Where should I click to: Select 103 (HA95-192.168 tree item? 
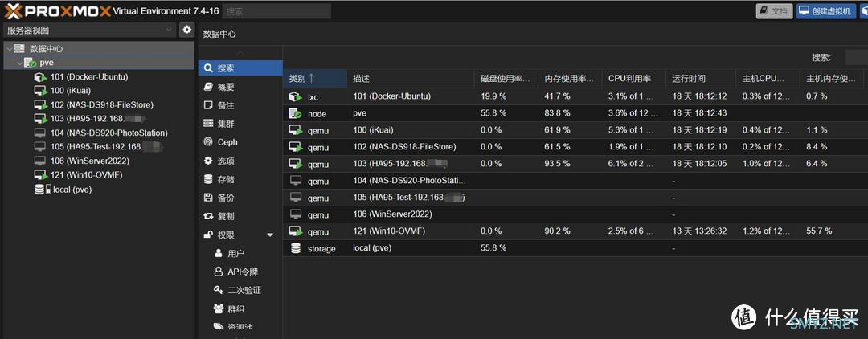[x=99, y=119]
